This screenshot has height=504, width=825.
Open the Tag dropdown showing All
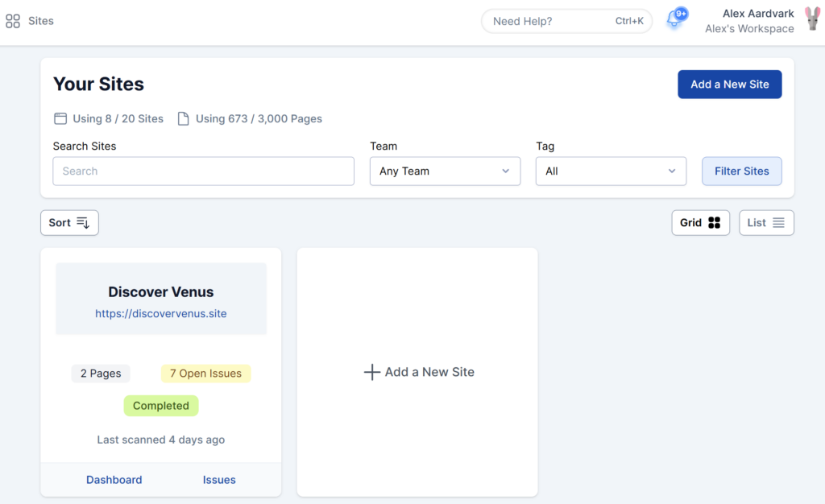click(x=611, y=171)
